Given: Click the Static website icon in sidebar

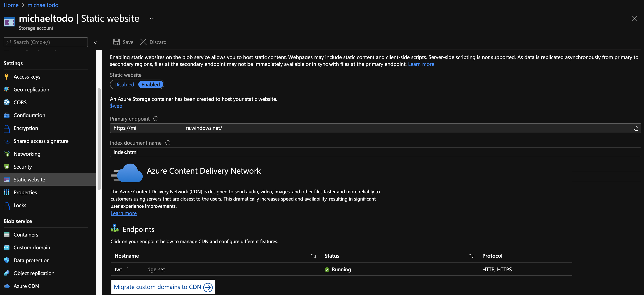Looking at the screenshot, I should [x=7, y=179].
